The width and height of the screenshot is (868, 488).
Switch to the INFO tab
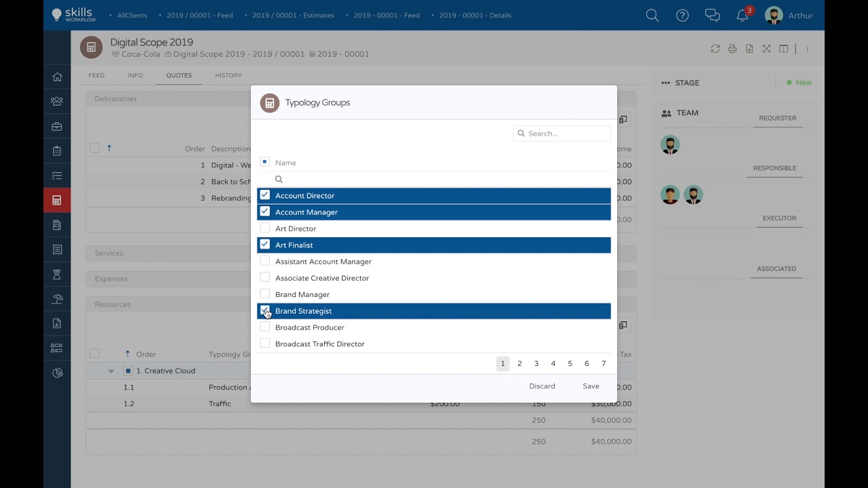[x=135, y=75]
